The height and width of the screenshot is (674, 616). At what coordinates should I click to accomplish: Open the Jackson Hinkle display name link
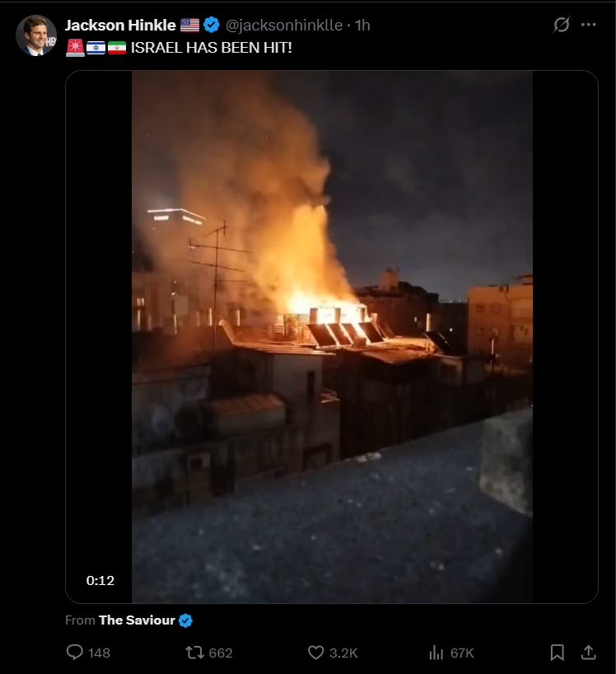point(120,26)
